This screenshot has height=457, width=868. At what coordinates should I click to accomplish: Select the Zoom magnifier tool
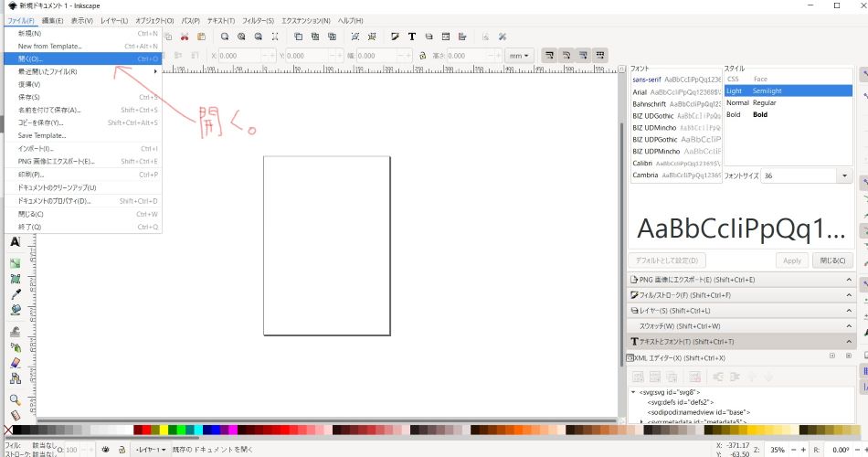point(15,399)
